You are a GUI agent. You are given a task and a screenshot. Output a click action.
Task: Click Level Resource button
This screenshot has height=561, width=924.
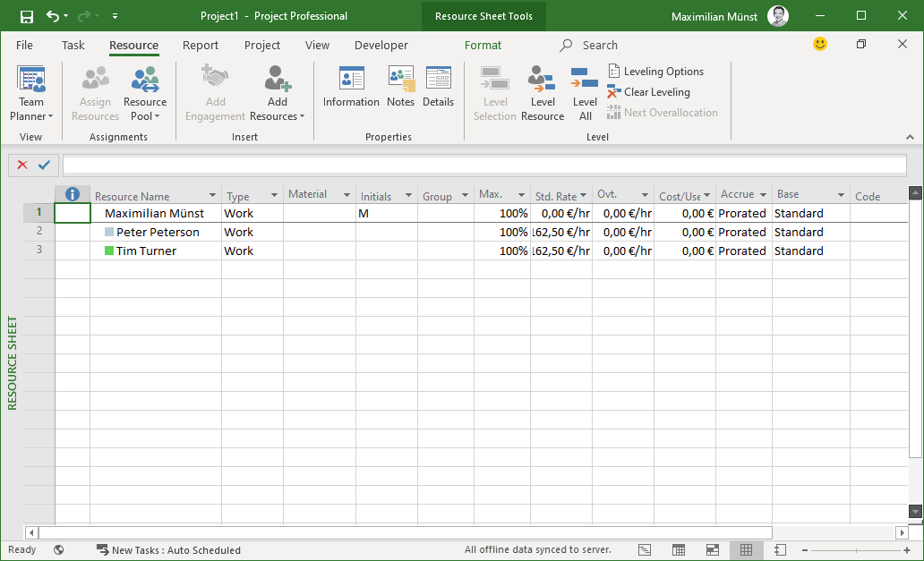point(543,93)
